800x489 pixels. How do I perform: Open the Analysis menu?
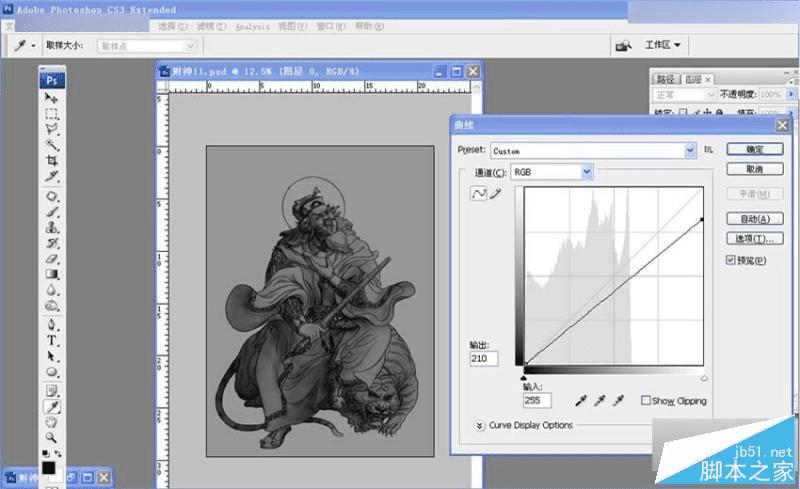(253, 26)
